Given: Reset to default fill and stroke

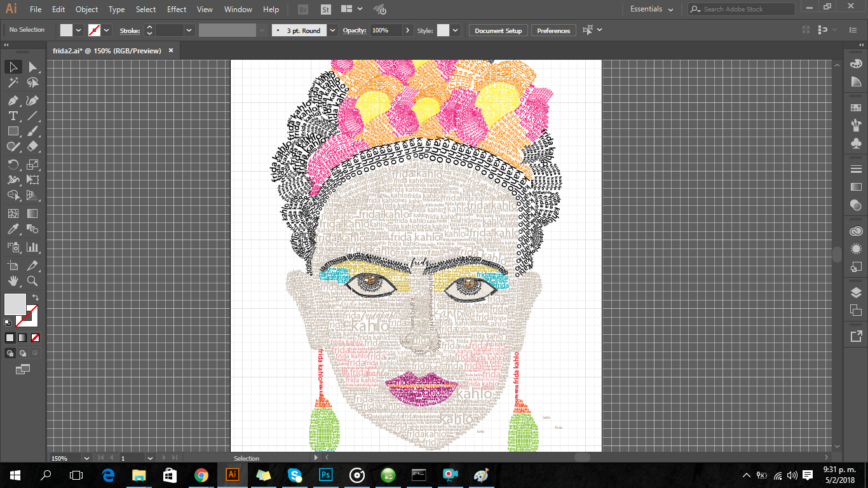Looking at the screenshot, I should pyautogui.click(x=8, y=323).
